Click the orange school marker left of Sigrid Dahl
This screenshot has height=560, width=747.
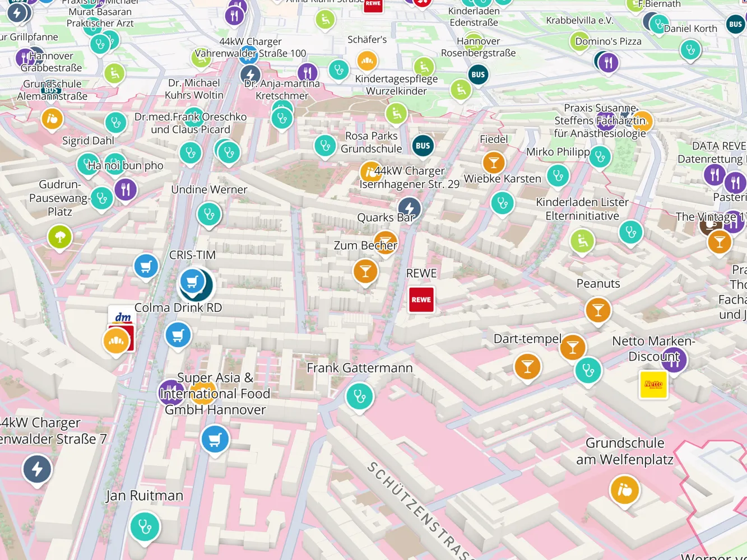click(52, 119)
